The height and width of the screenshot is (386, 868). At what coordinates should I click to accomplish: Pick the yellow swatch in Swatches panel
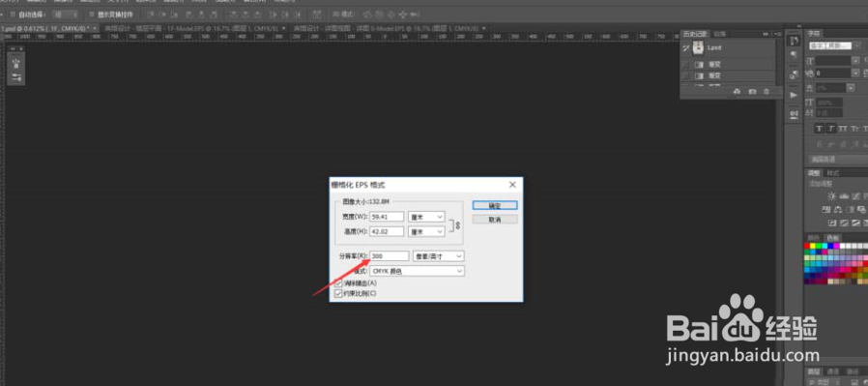[x=813, y=246]
